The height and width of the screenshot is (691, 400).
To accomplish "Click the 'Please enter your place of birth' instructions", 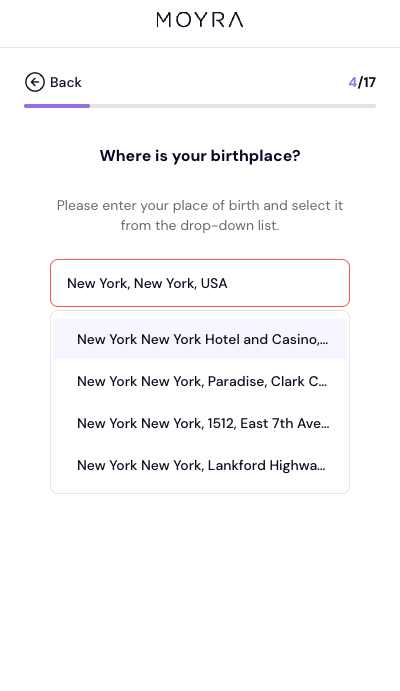I will 200,215.
